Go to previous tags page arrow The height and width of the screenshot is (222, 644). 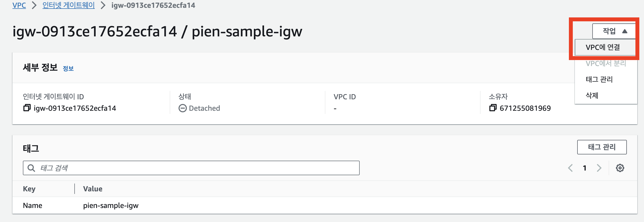[570, 168]
